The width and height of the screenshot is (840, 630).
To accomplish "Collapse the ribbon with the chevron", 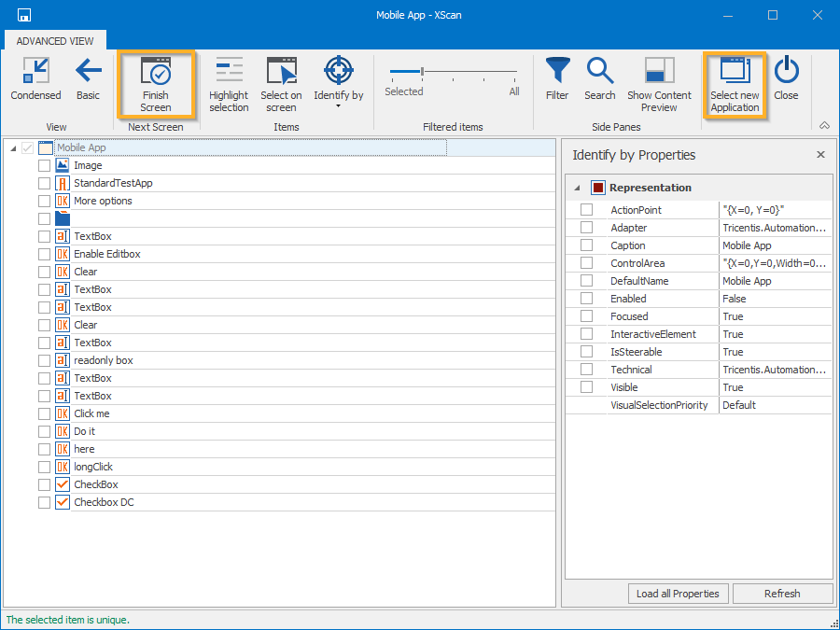I will coord(824,126).
